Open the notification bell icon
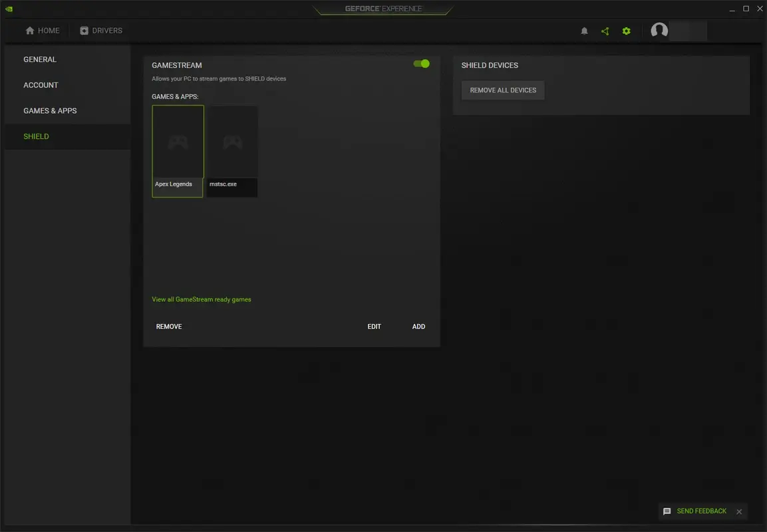Viewport: 767px width, 532px height. tap(584, 31)
